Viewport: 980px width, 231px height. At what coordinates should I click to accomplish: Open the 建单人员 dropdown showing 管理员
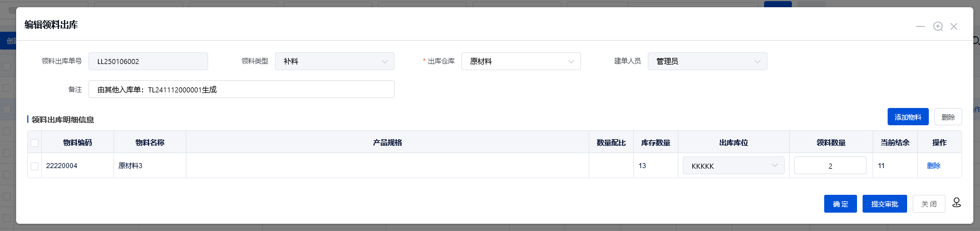707,61
